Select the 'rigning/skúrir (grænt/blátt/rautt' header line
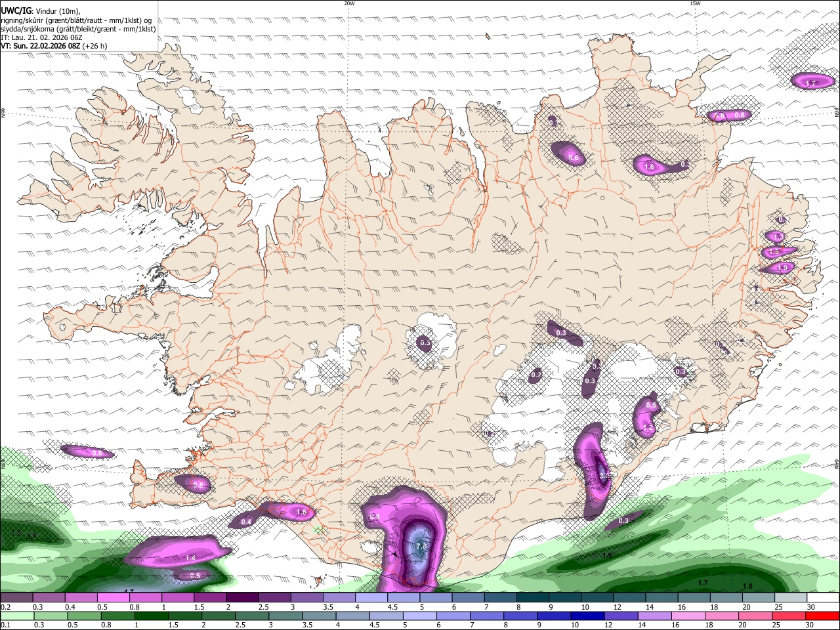The width and height of the screenshot is (840, 630). tap(77, 20)
